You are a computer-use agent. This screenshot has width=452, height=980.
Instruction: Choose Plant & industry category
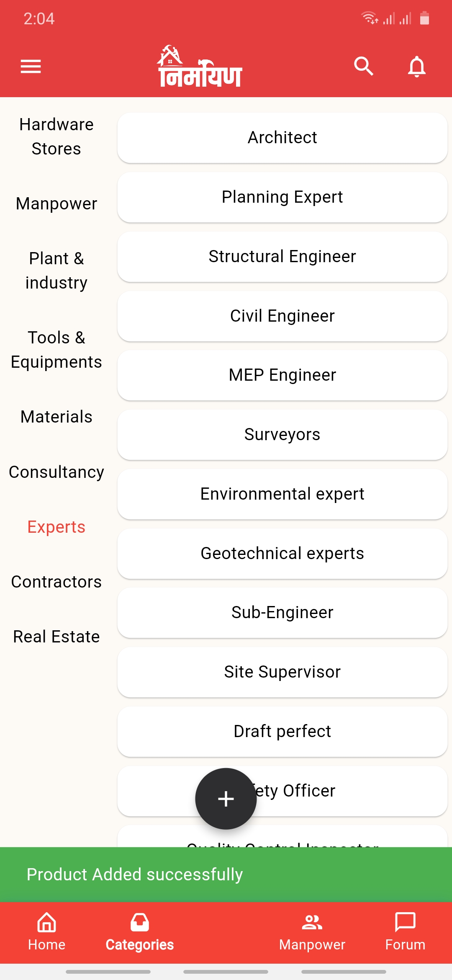click(x=56, y=271)
